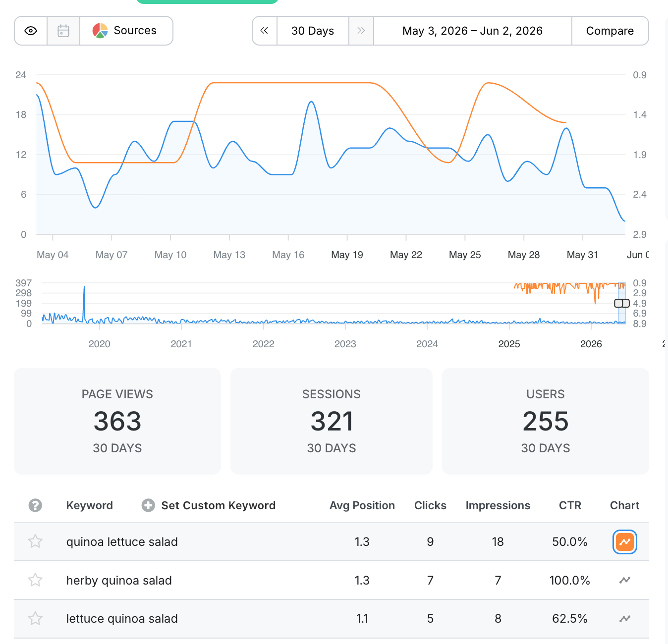Click the 50.0% CTR value
Screen dimensions: 668x644
[570, 542]
